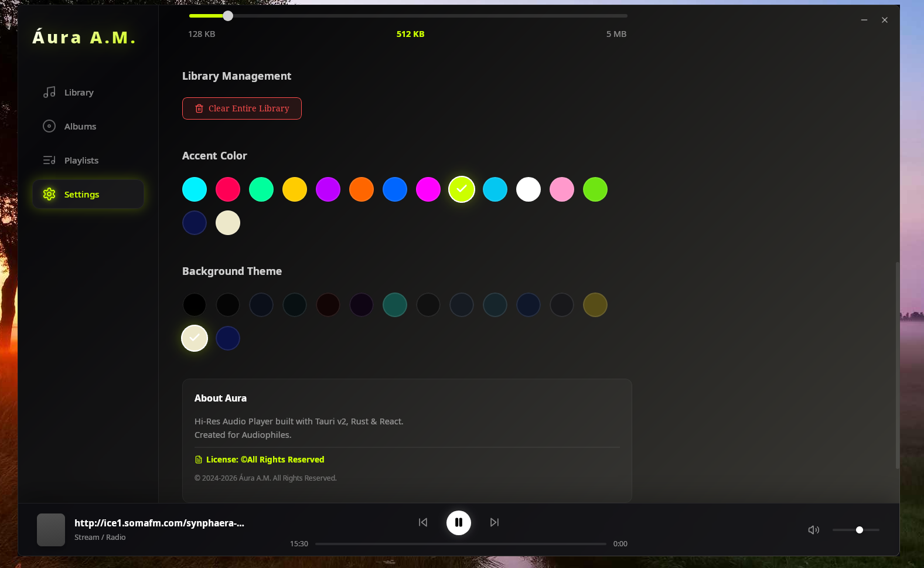
Task: Click the Albums disc icon
Action: click(49, 127)
